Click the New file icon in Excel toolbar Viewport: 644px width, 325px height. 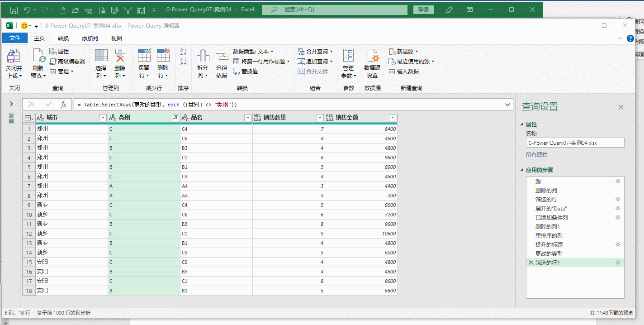coord(62,10)
